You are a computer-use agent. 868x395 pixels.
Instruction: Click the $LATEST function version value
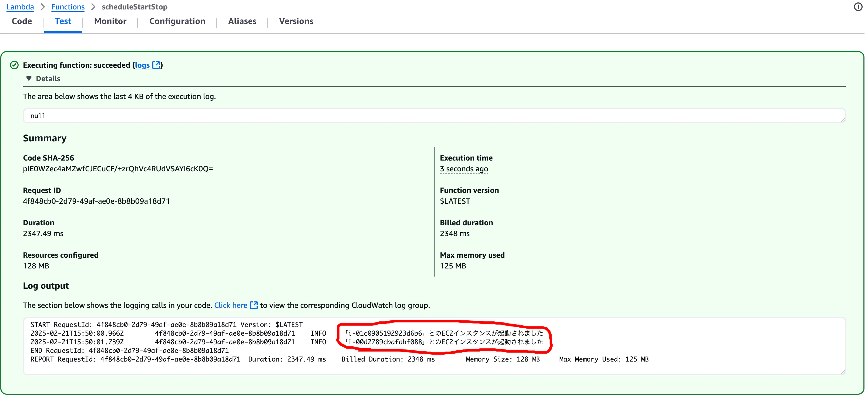pos(455,201)
